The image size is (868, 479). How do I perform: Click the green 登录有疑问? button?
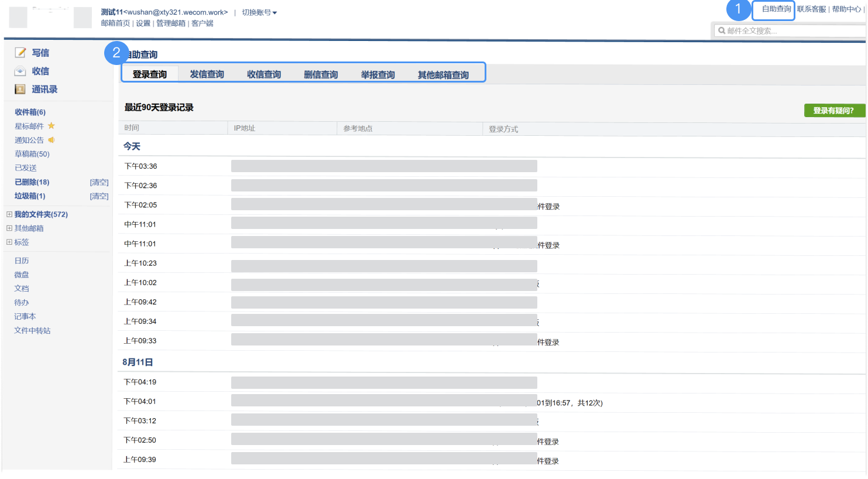point(833,111)
